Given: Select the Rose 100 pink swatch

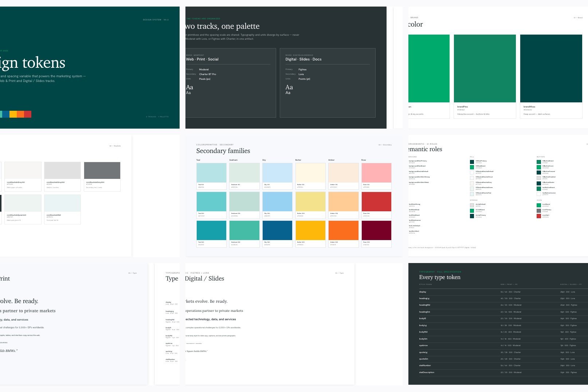Looking at the screenshot, I should coord(377,173).
